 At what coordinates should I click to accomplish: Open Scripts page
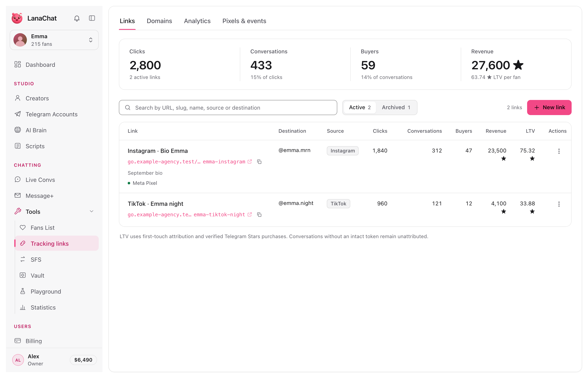(54, 146)
